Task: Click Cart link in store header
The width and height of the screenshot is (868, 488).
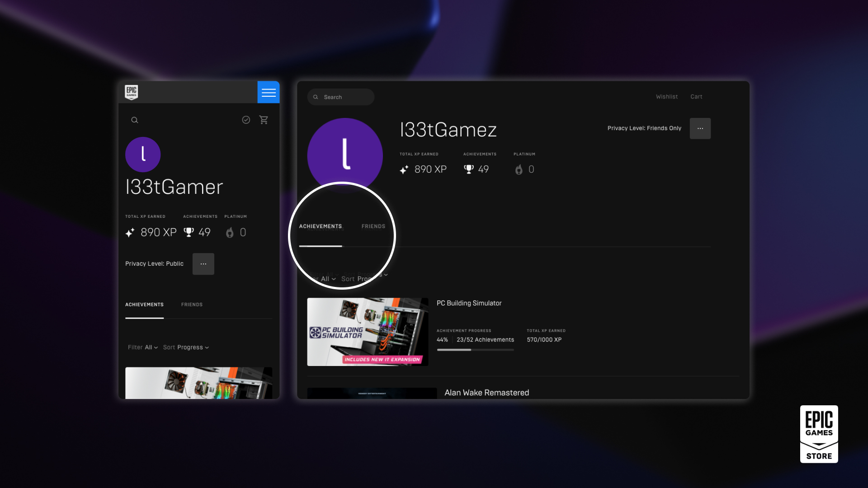Action: (696, 97)
